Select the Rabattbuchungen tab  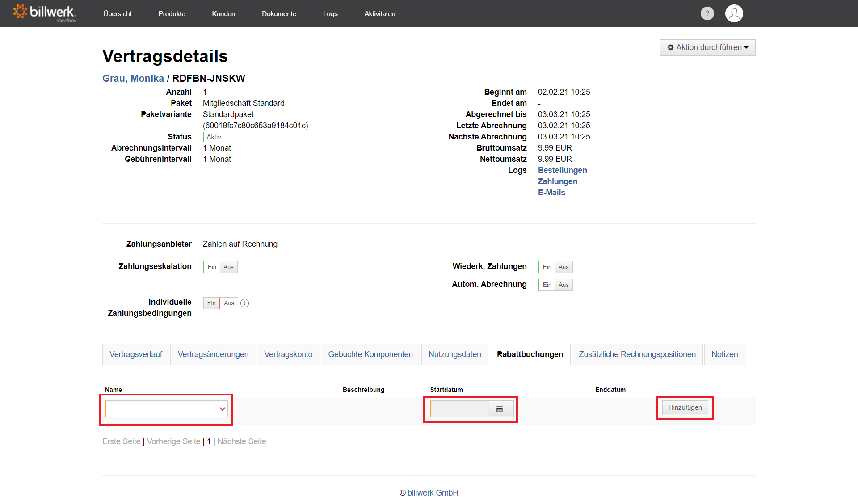coord(530,354)
